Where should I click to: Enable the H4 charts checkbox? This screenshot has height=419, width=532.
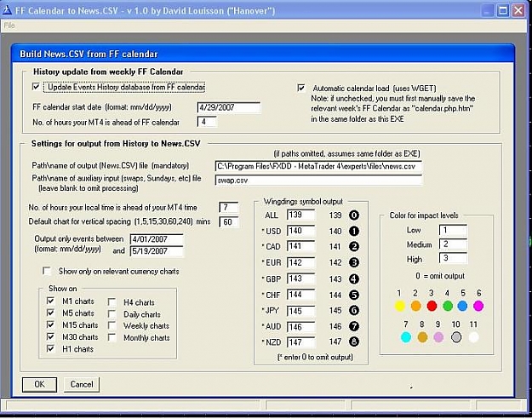(x=112, y=302)
